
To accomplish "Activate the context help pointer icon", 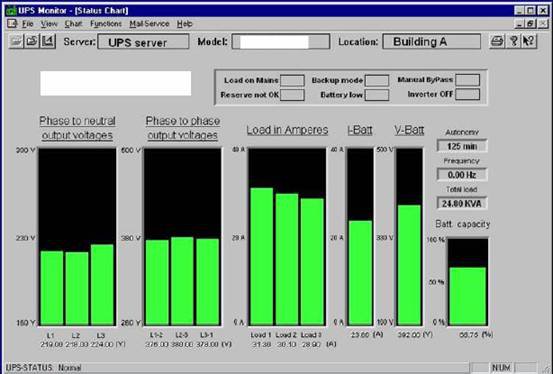I will pyautogui.click(x=528, y=41).
